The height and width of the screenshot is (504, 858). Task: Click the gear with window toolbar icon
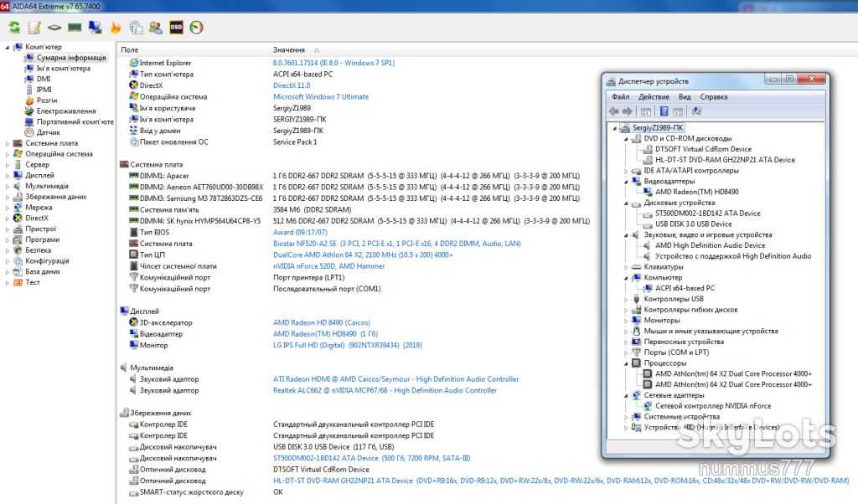136,28
